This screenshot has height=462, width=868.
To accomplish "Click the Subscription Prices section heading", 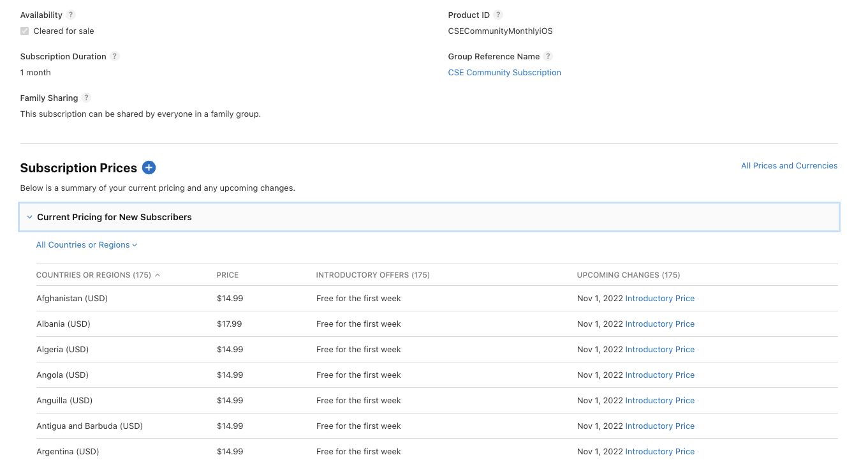I will (x=78, y=167).
